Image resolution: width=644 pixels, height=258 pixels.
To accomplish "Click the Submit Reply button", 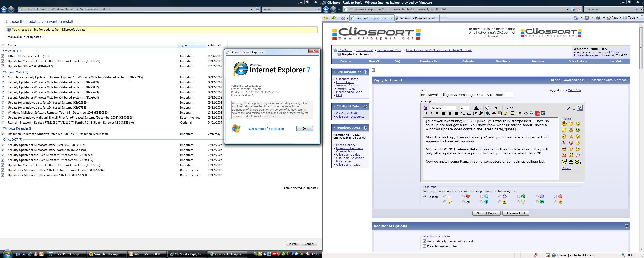I will [x=486, y=213].
